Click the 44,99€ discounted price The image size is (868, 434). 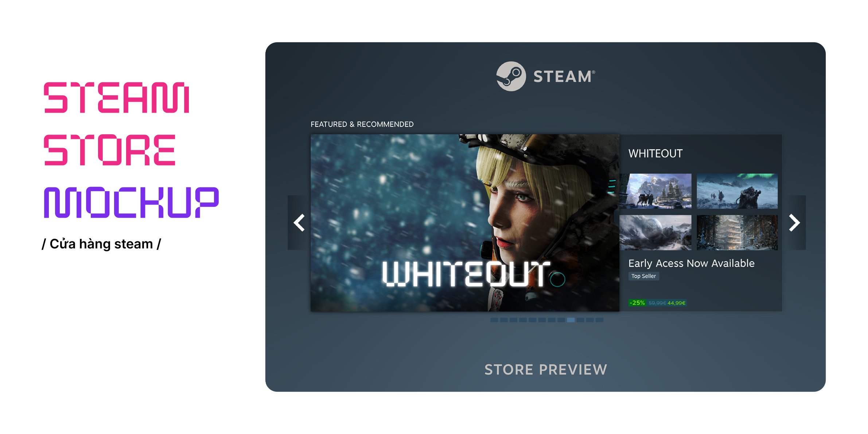click(676, 303)
